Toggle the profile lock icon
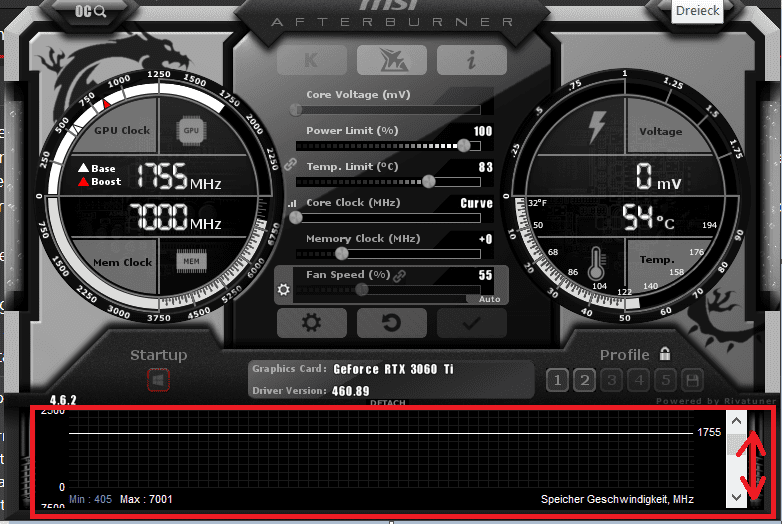Viewport: 782px width, 524px height. (665, 353)
